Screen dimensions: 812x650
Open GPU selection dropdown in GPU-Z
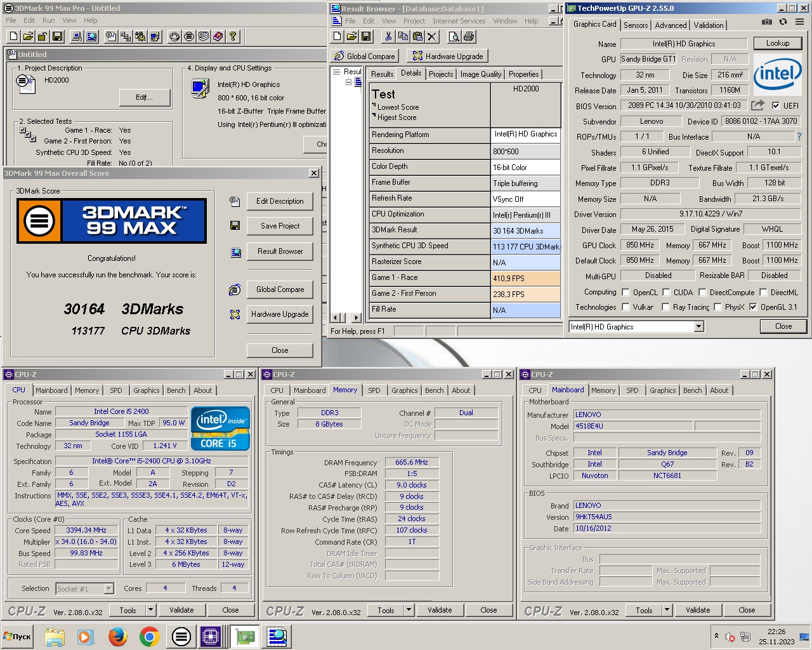click(698, 327)
